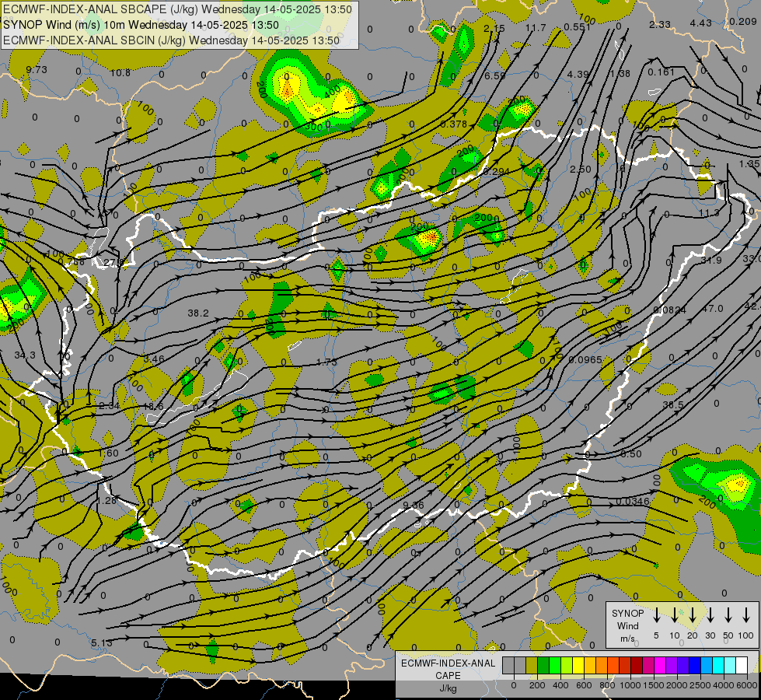Screen dimensions: 761x700
Task: Click the 6.59 value on map
Action: point(494,75)
